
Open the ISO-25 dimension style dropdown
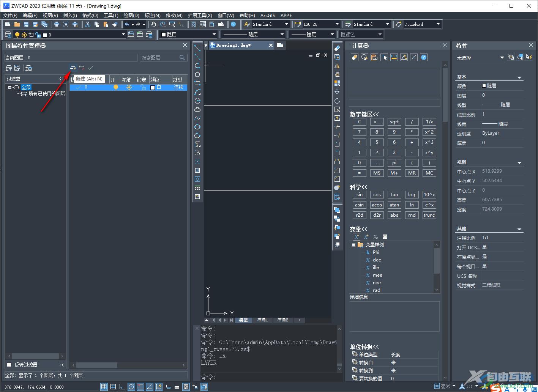point(337,24)
